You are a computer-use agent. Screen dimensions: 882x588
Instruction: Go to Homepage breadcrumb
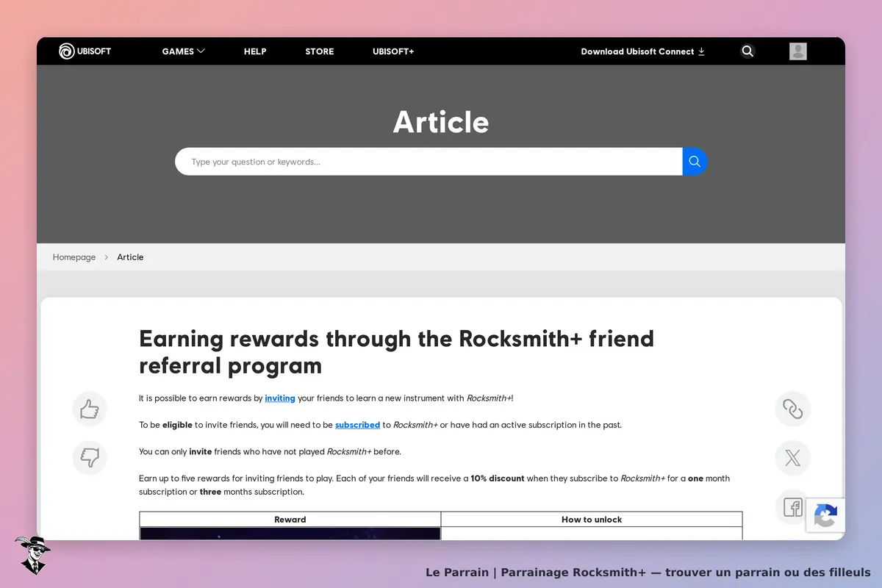tap(74, 257)
